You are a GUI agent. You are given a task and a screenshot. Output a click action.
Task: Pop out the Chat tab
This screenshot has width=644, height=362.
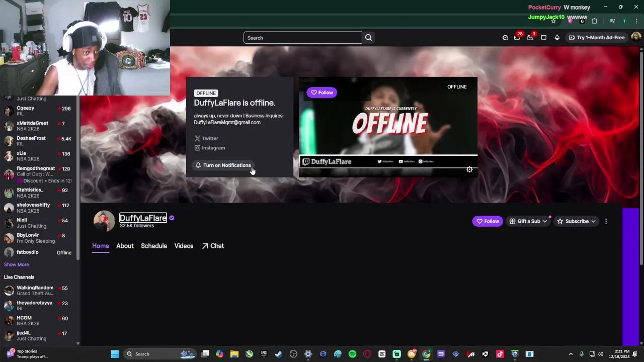(x=213, y=246)
